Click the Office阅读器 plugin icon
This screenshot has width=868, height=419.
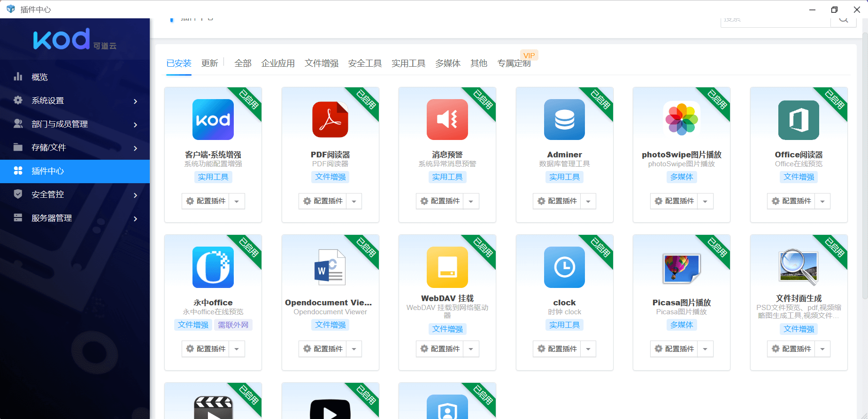pos(799,119)
